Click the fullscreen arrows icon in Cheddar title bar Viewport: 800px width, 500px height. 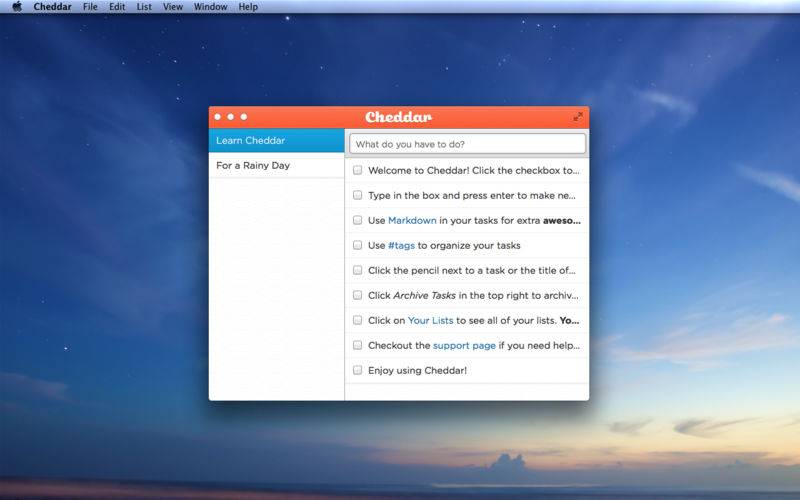577,117
